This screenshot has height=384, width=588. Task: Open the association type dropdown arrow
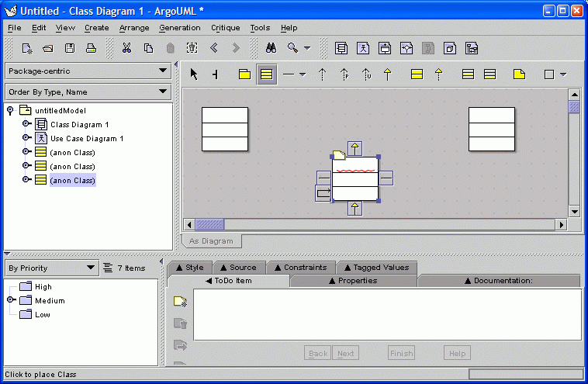pos(303,74)
